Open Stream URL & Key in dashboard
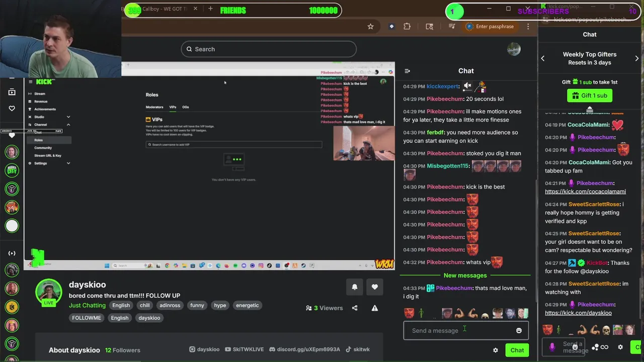Viewport: 644px width, 362px height. 47,155
